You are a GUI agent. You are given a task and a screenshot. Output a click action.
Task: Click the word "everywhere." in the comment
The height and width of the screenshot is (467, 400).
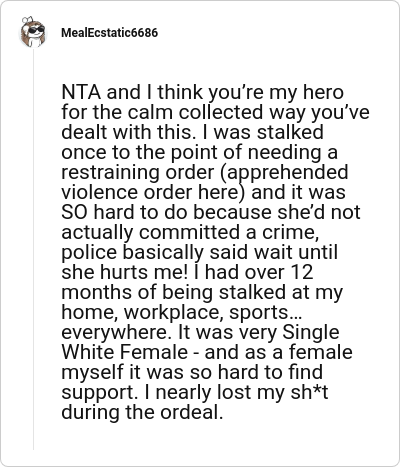click(x=116, y=332)
